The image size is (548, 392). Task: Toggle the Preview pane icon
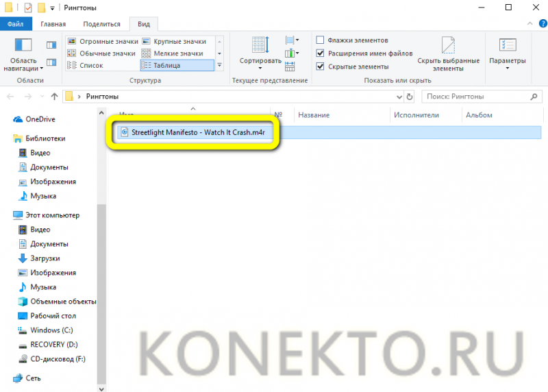coord(51,45)
